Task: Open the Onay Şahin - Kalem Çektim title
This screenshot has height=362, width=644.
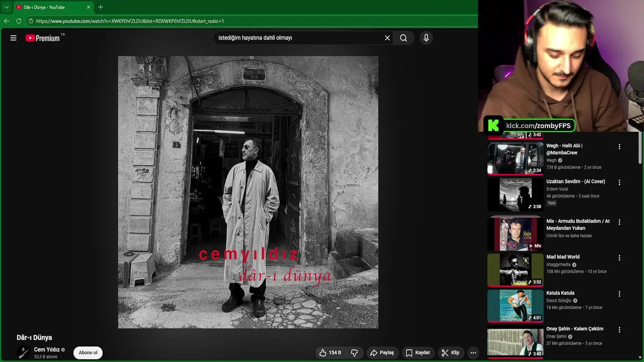Action: pos(575,329)
